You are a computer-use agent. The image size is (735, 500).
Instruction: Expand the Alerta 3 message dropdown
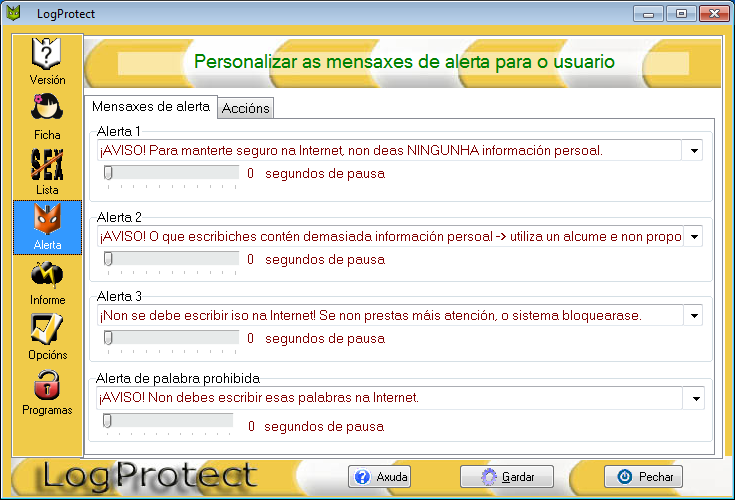click(x=694, y=315)
